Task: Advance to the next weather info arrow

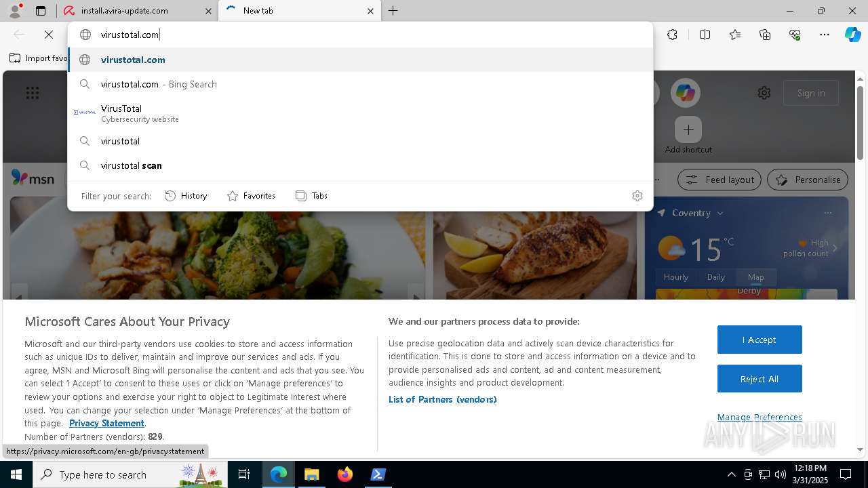Action: 835,249
